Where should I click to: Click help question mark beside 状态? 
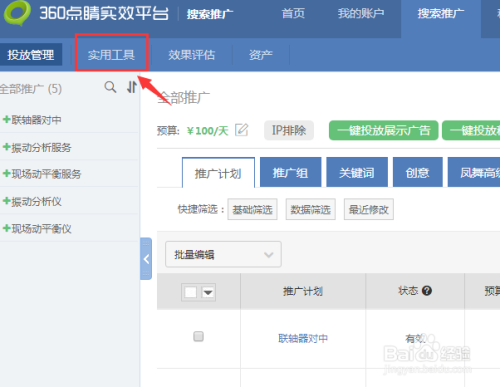coord(427,291)
